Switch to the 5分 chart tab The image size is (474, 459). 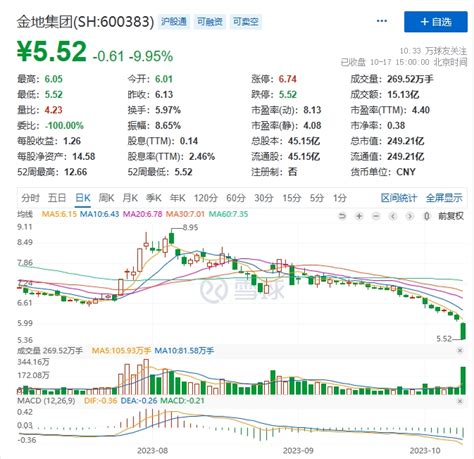[317, 198]
